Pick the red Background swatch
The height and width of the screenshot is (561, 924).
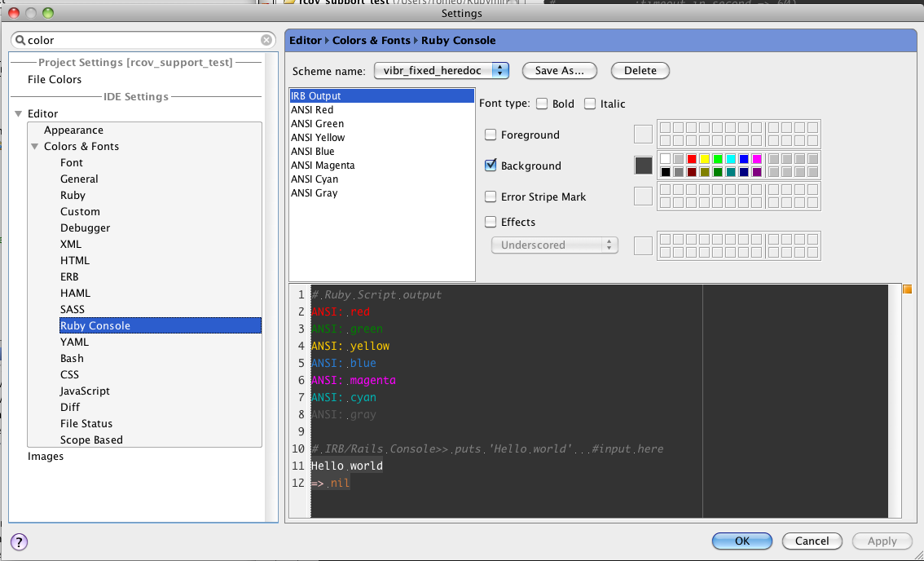[x=691, y=159]
